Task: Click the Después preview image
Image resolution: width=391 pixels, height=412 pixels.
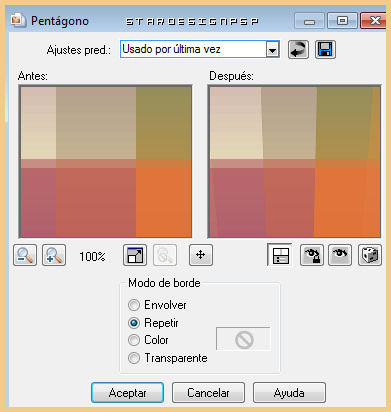Action: pos(294,162)
